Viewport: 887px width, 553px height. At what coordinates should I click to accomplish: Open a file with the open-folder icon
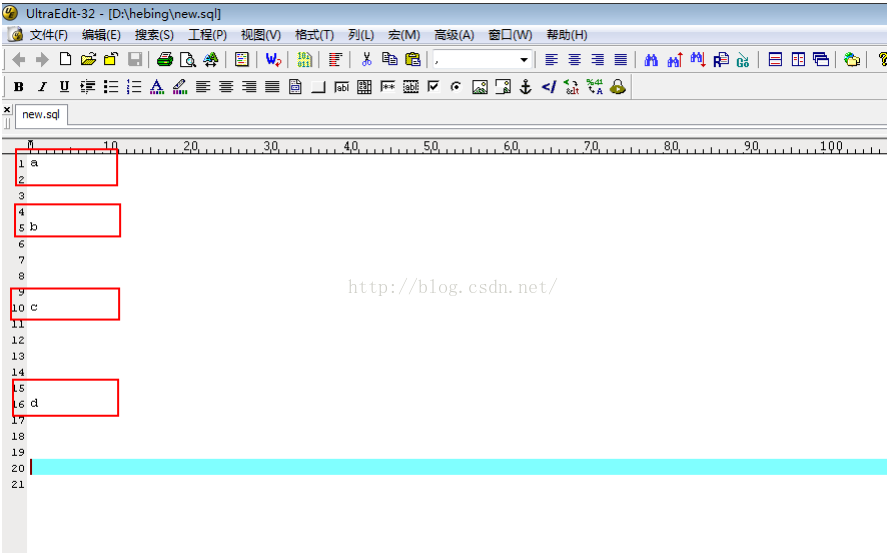[88, 59]
